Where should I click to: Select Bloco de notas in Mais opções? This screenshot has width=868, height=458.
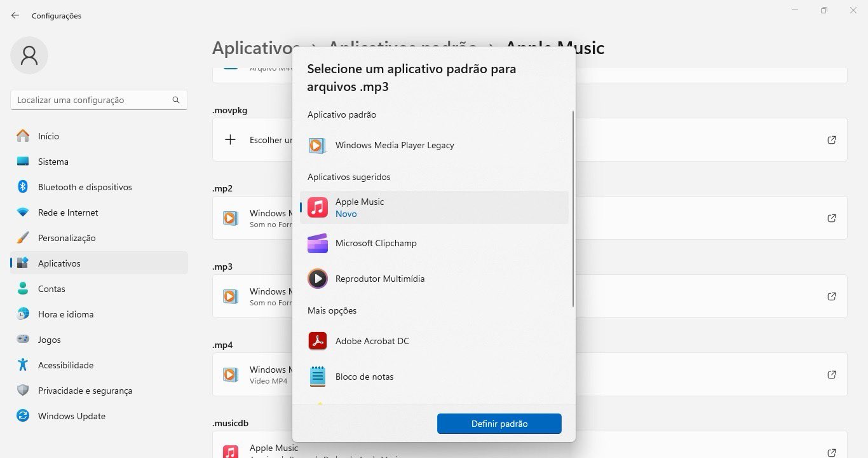point(434,377)
